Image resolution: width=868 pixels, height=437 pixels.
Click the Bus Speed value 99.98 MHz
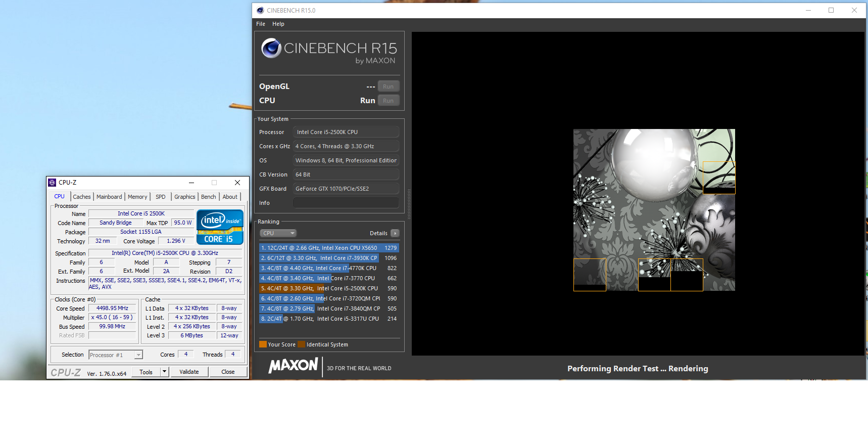[x=112, y=326]
